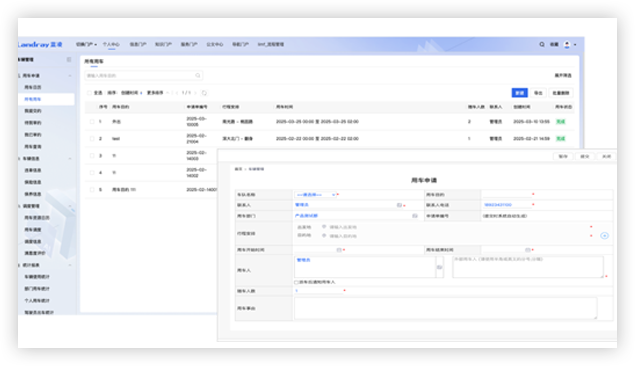Screen dimensions: 635x366
Task: Open the calendar picker for the end time field
Action: [528, 250]
